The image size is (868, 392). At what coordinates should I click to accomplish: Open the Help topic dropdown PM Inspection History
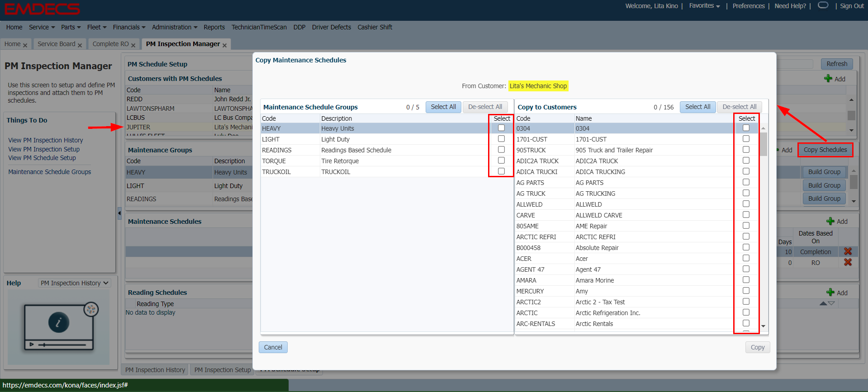click(x=74, y=283)
